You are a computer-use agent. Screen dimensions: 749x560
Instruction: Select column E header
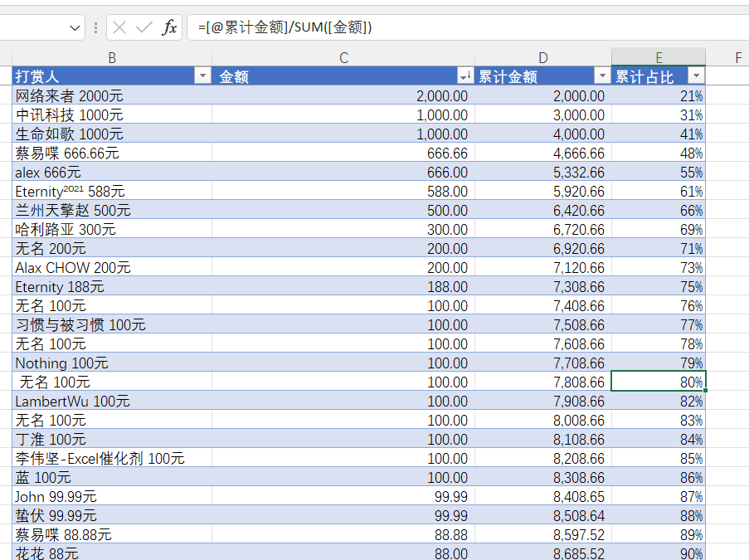click(659, 57)
